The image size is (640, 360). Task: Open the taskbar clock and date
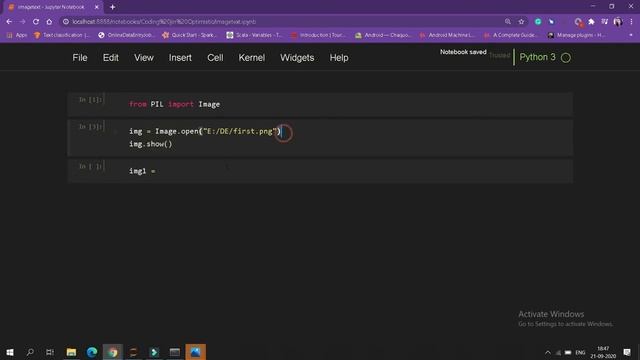603,352
